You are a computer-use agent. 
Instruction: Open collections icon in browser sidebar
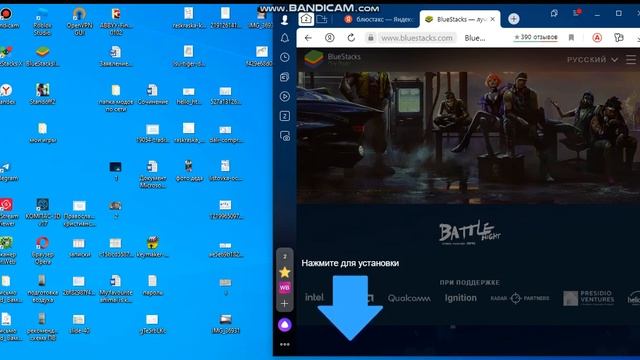(x=284, y=77)
